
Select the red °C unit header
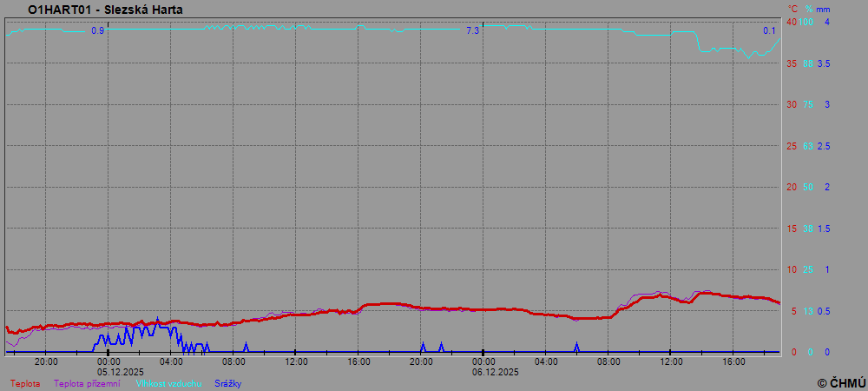coord(791,9)
